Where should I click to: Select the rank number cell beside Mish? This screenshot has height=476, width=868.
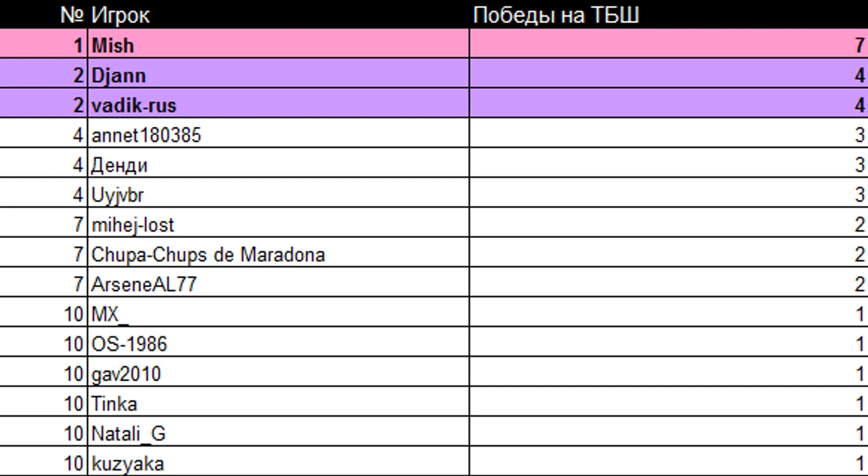tap(43, 44)
